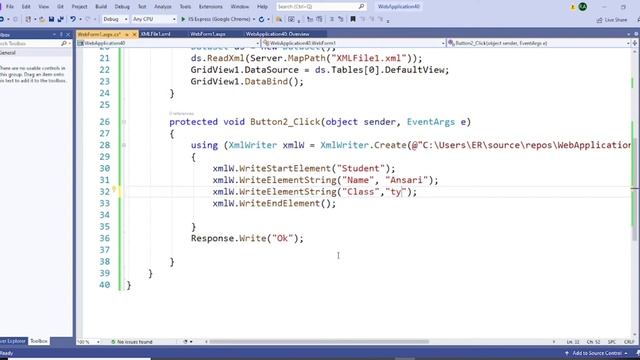The image size is (640, 360).
Task: Click the horizontal scrollbar thumb below the editor
Action: point(319,342)
